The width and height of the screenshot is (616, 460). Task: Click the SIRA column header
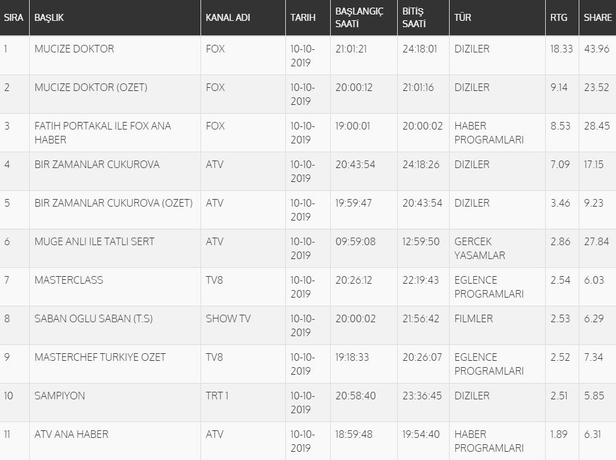pos(13,19)
